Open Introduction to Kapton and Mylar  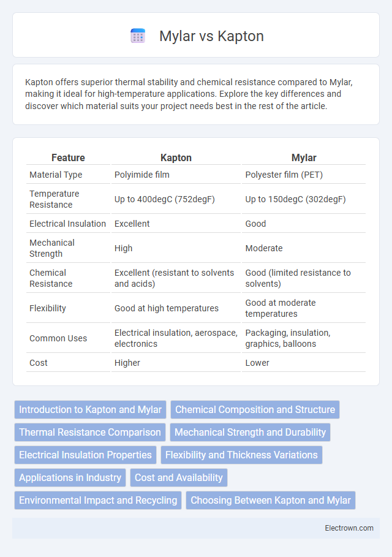click(x=90, y=409)
